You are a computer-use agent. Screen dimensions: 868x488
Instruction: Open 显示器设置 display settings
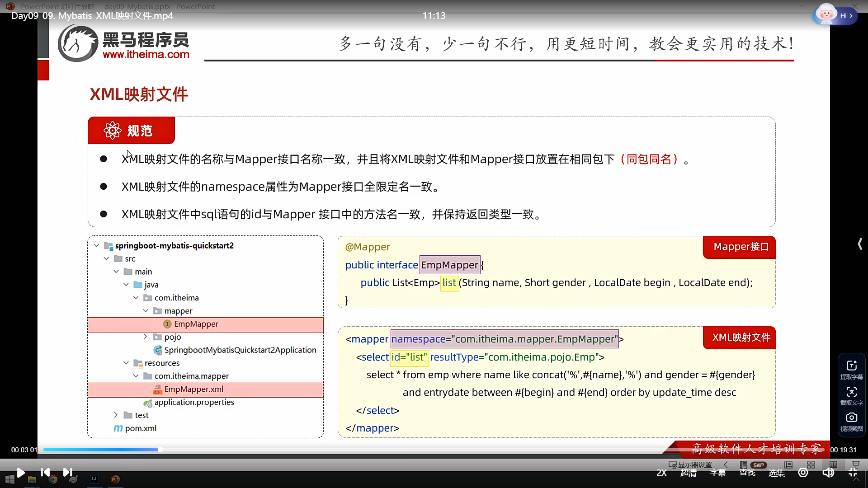(690, 465)
